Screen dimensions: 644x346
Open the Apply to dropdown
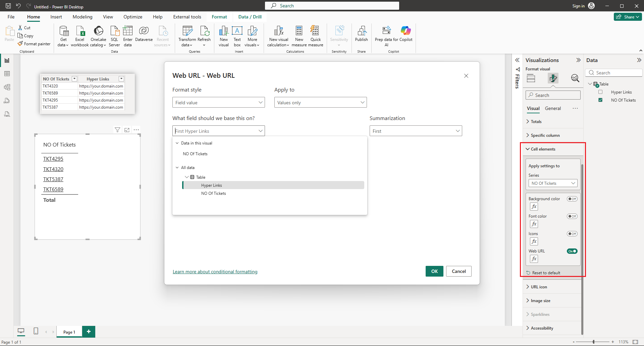tap(321, 102)
